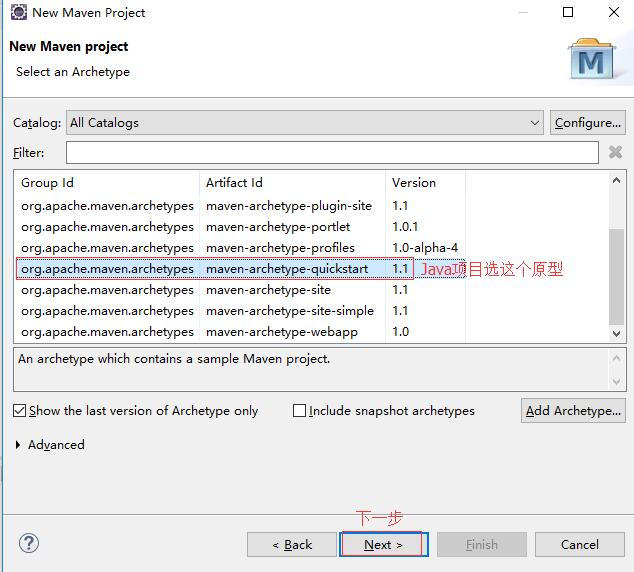Sort by the Version column header

pyautogui.click(x=425, y=183)
